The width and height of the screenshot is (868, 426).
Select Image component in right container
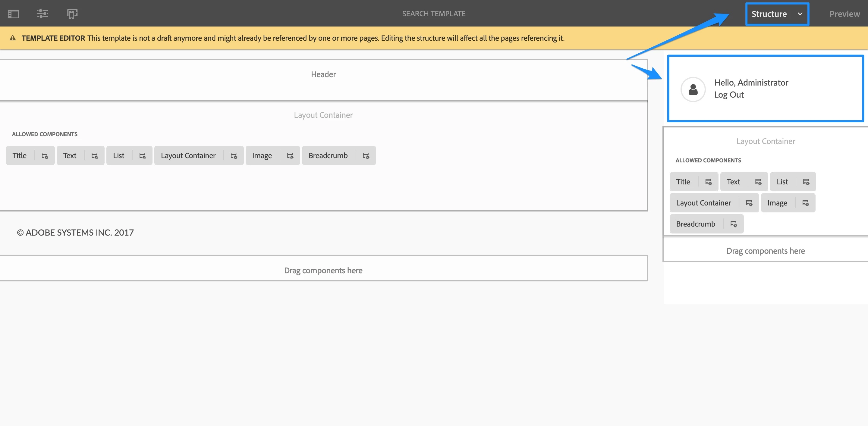coord(777,203)
